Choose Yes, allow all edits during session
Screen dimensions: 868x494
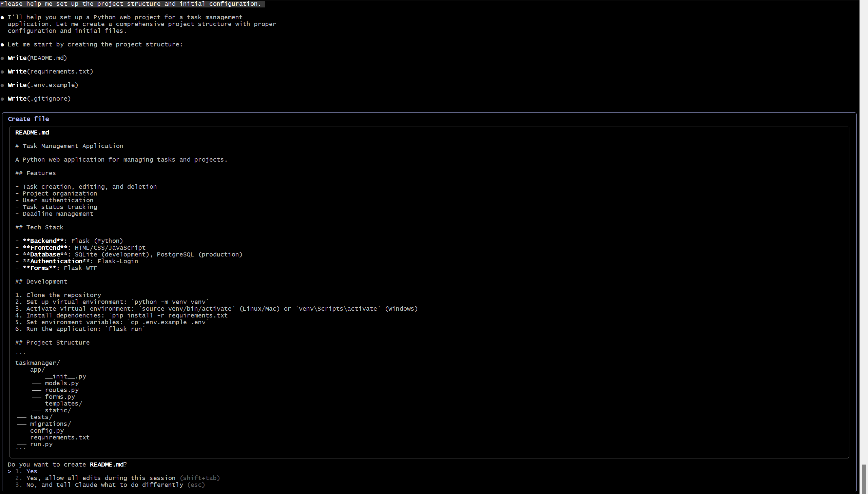click(100, 478)
